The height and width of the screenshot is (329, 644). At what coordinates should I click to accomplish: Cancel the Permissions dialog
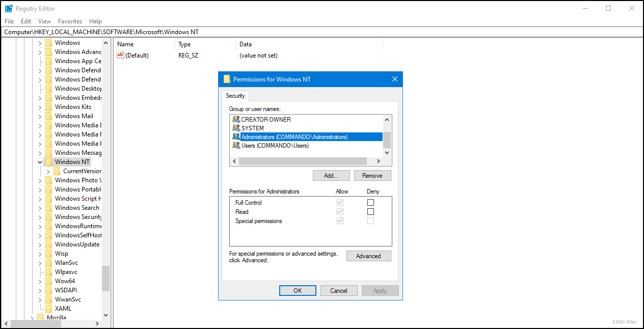click(339, 290)
